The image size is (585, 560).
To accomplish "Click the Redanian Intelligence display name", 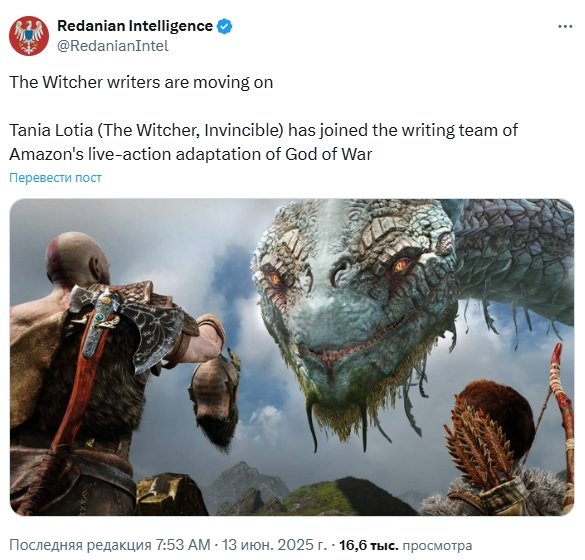I will [135, 26].
